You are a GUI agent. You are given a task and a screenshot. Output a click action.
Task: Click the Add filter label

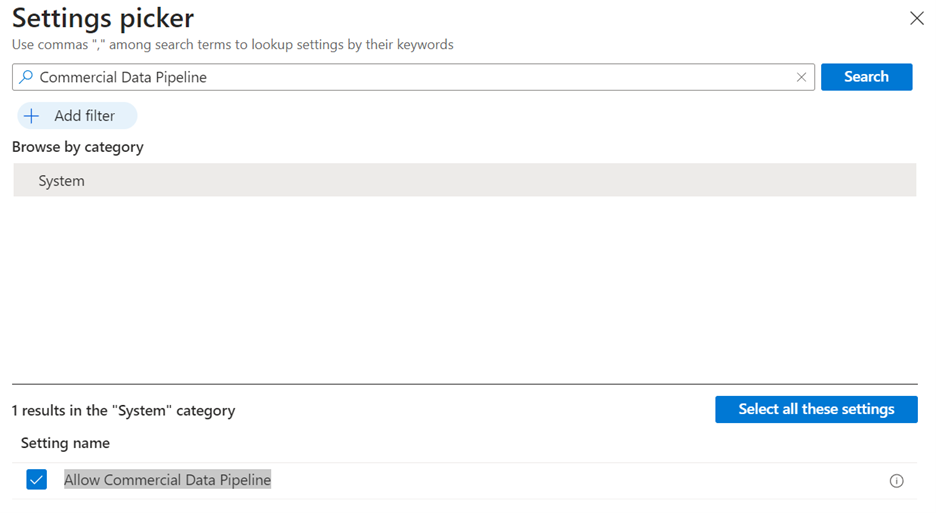click(x=85, y=116)
